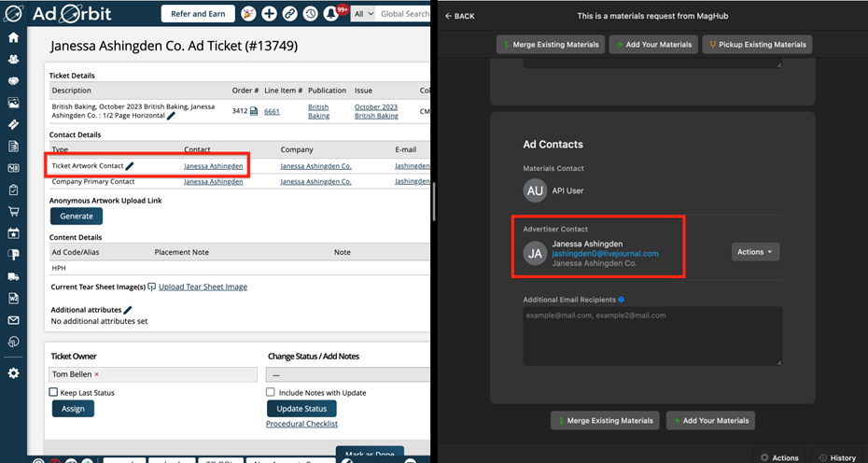This screenshot has width=868, height=463.
Task: Open the bottom-right Actions gear menu
Action: (779, 457)
